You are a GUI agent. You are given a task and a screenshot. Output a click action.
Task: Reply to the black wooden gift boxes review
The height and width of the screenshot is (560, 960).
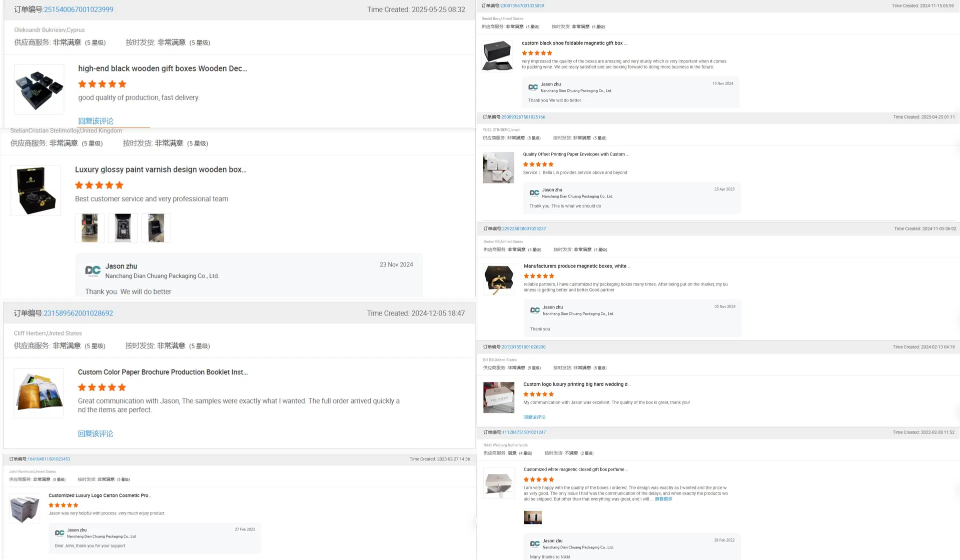click(96, 121)
